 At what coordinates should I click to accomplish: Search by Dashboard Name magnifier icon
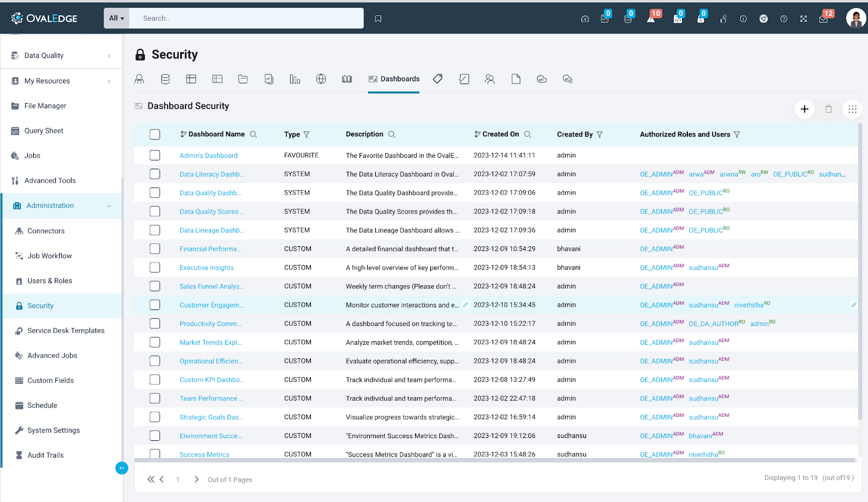point(253,134)
